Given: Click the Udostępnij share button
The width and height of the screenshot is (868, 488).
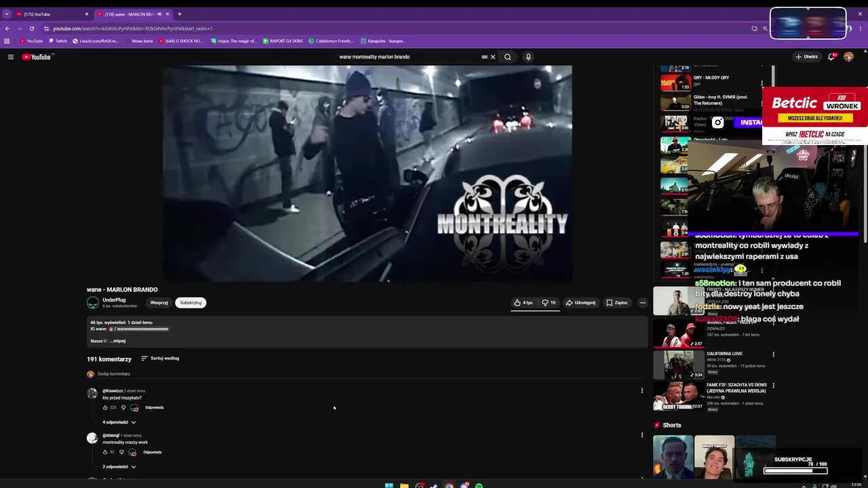Looking at the screenshot, I should pyautogui.click(x=580, y=303).
